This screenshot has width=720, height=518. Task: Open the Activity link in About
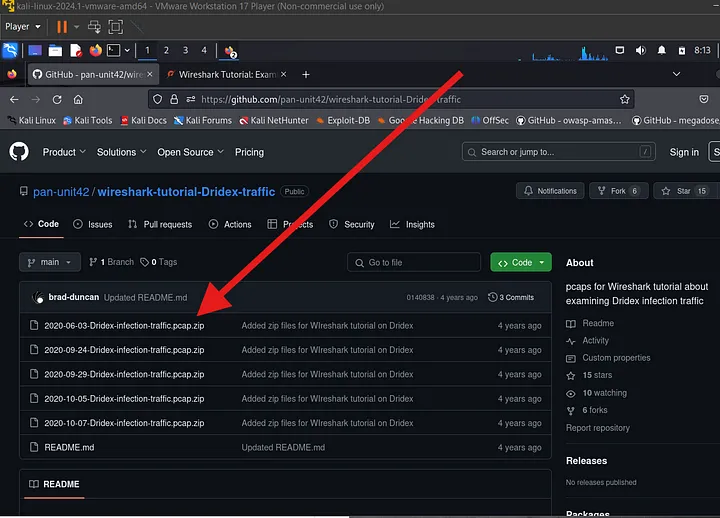point(595,340)
